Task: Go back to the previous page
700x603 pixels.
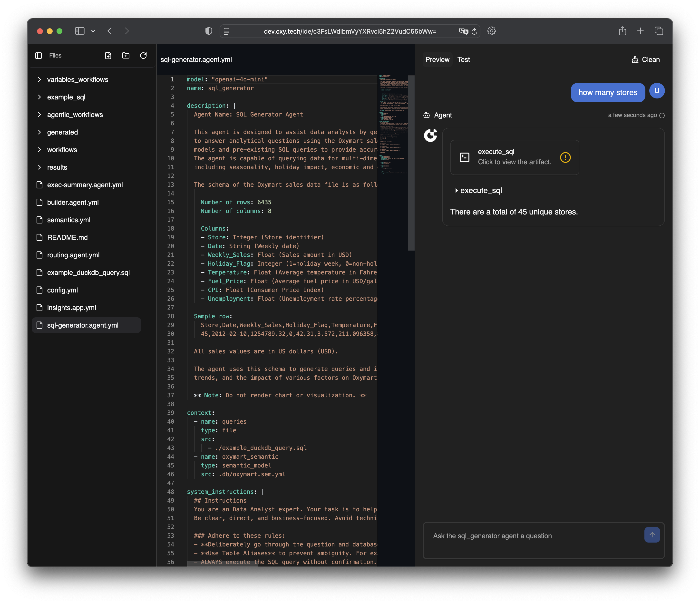Action: [x=110, y=31]
